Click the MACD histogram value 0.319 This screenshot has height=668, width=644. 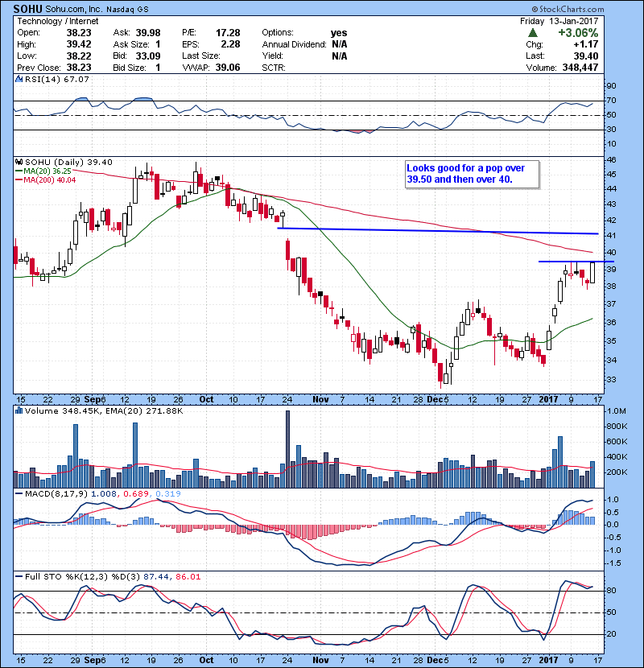click(x=168, y=493)
